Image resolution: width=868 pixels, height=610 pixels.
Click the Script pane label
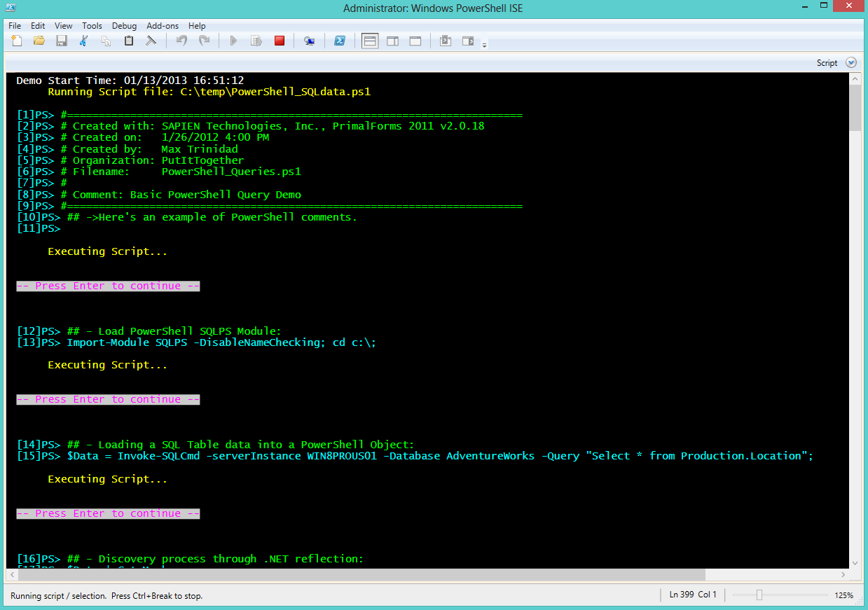coord(827,63)
